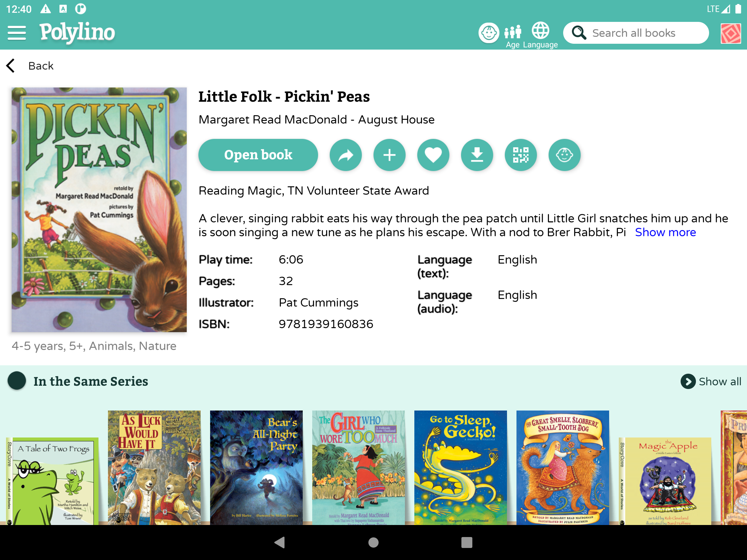Screen dimensions: 747x560
Task: Open the Language filter globe
Action: [540, 35]
